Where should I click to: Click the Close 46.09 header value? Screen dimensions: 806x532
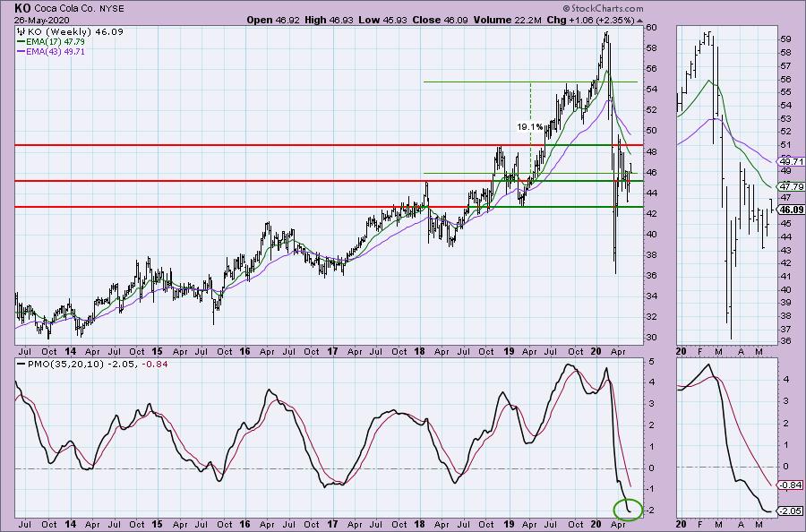point(440,20)
